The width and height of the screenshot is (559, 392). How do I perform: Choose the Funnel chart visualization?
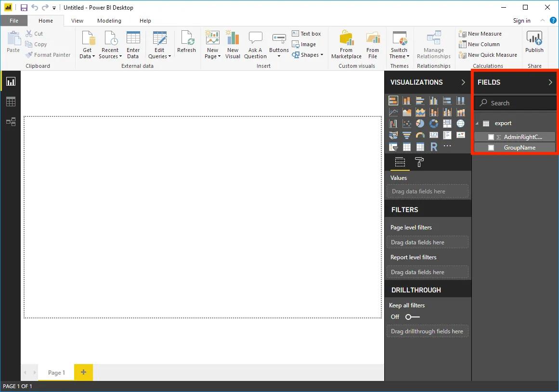click(x=406, y=135)
